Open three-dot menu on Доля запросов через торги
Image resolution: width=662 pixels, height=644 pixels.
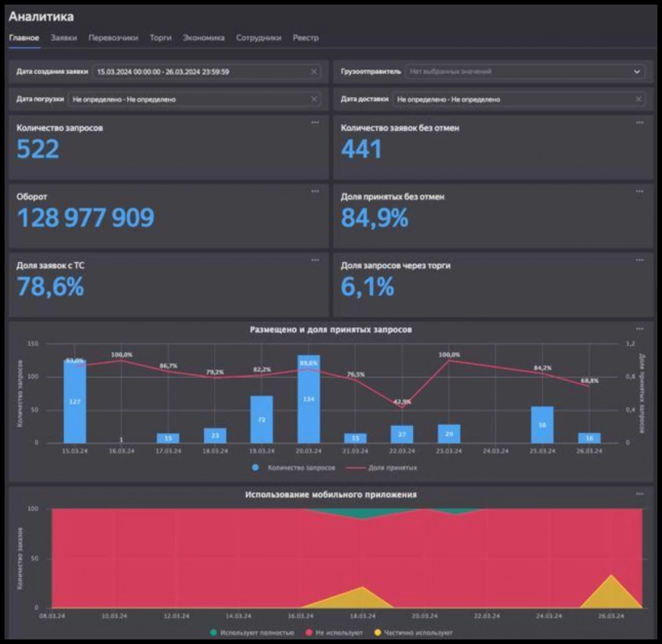pyautogui.click(x=640, y=260)
